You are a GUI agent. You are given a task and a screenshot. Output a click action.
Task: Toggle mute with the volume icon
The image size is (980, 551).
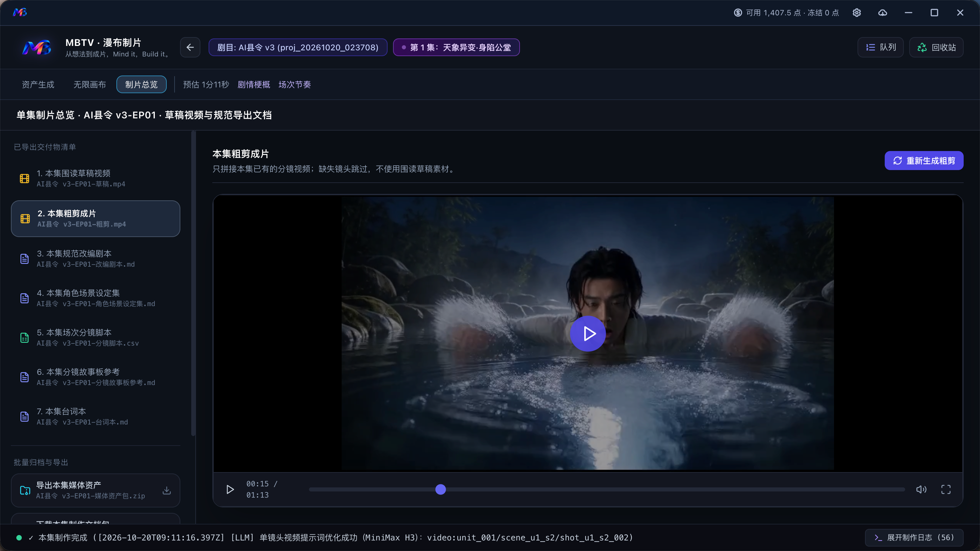point(921,489)
